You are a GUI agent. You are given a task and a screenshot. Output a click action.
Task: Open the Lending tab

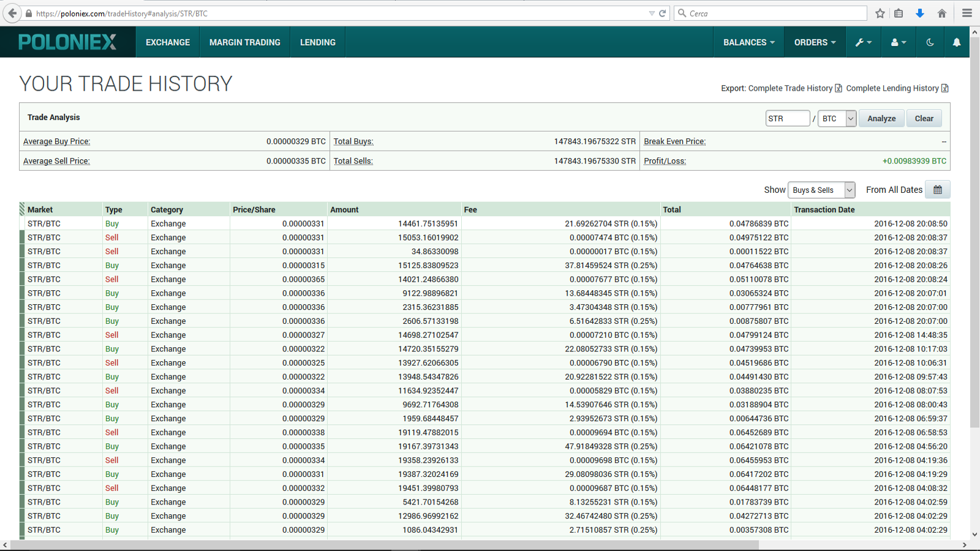318,42
